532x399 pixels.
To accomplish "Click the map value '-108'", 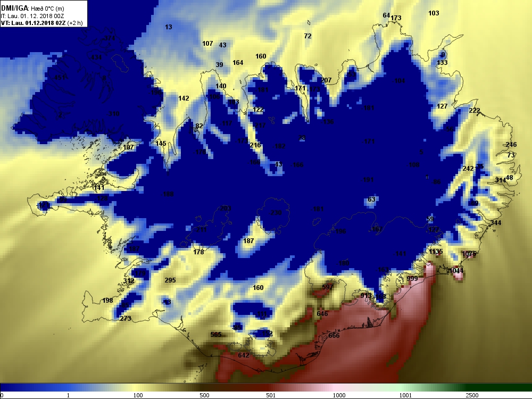I will 413,165.
